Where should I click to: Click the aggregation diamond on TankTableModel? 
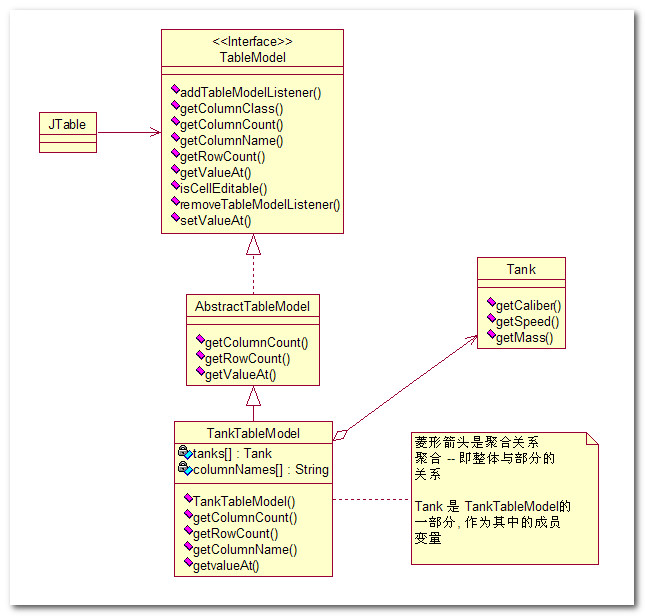click(341, 435)
